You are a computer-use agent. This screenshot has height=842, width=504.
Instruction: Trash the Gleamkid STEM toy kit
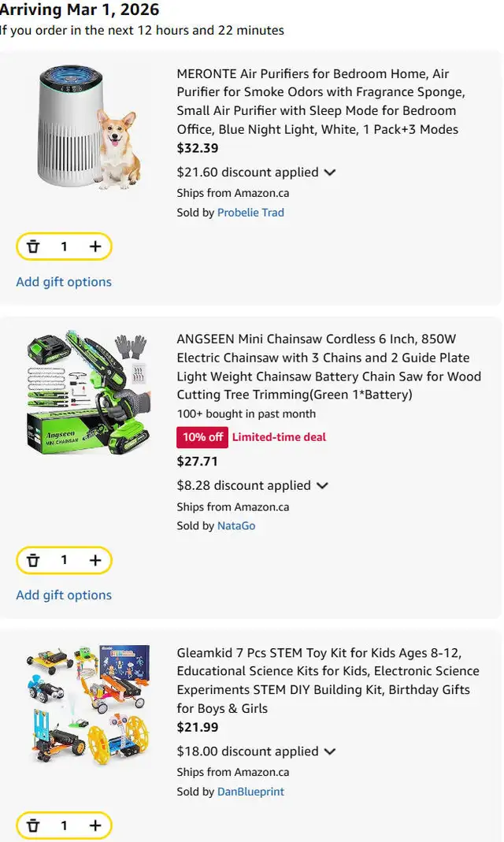click(33, 825)
